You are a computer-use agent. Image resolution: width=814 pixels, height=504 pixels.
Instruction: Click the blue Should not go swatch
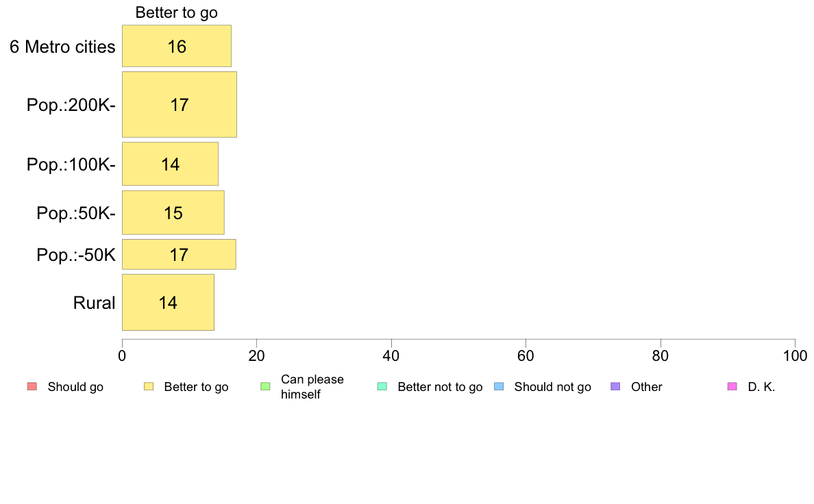(498, 387)
